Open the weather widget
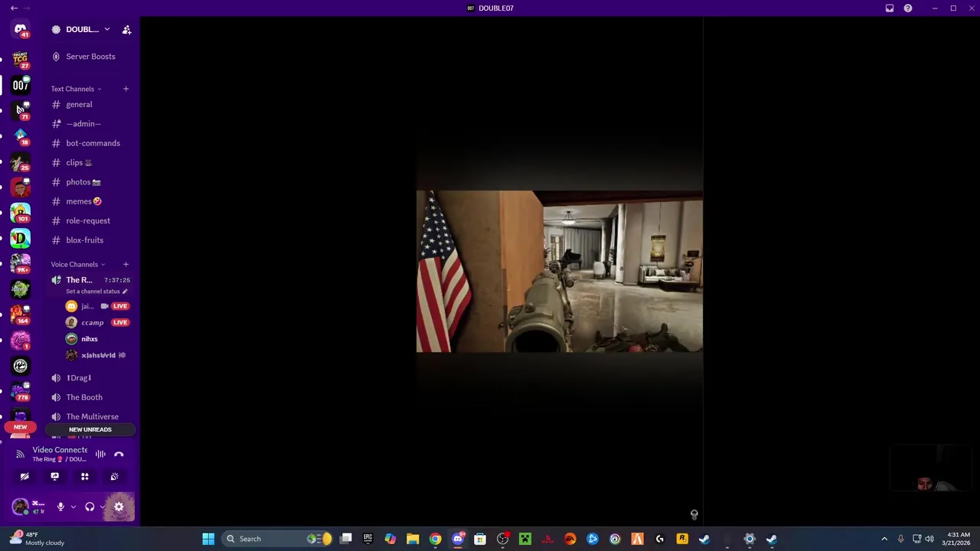 [x=37, y=539]
